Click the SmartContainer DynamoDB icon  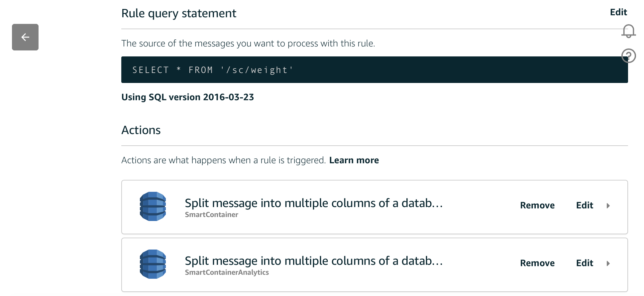[x=153, y=206]
